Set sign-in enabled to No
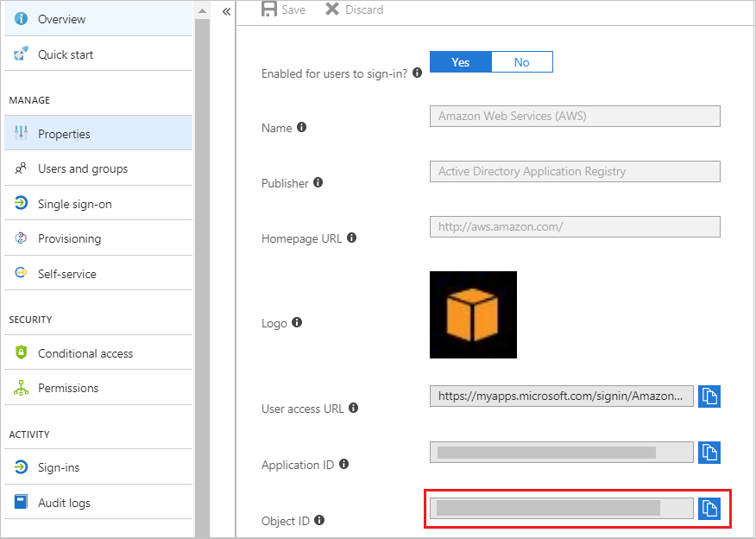Viewport: 756px width, 539px height. 521,62
